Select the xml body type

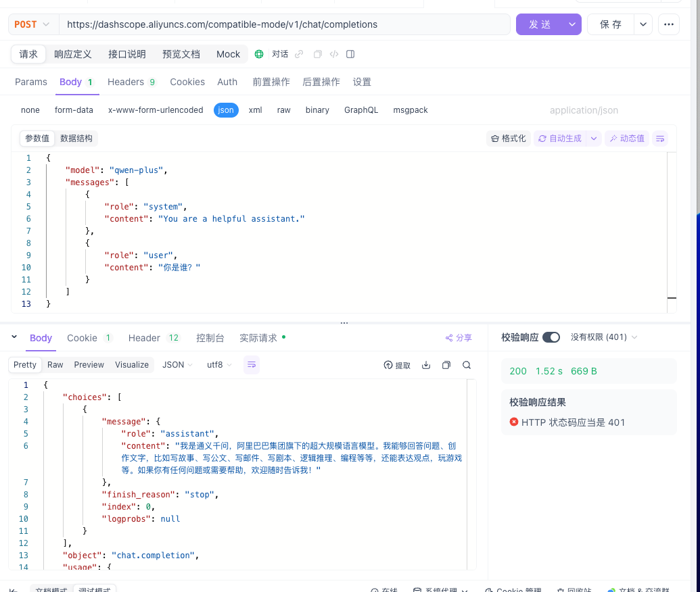pos(256,110)
